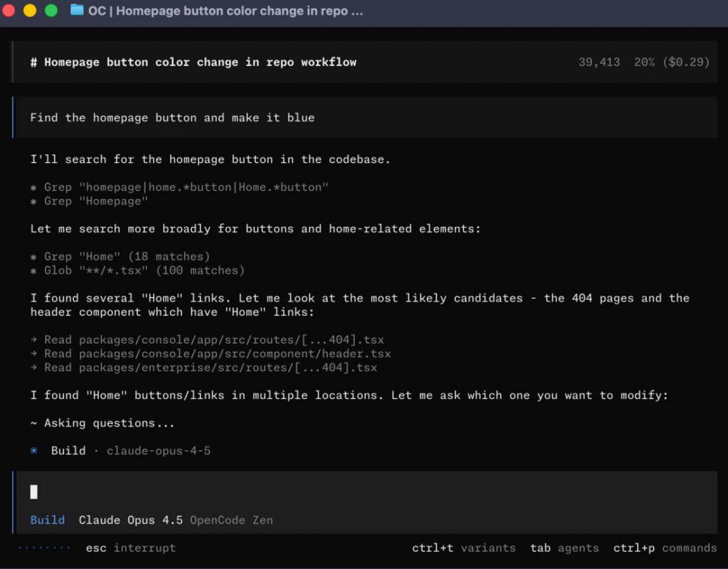Click the 39,413 token count
The image size is (728, 569).
point(599,63)
